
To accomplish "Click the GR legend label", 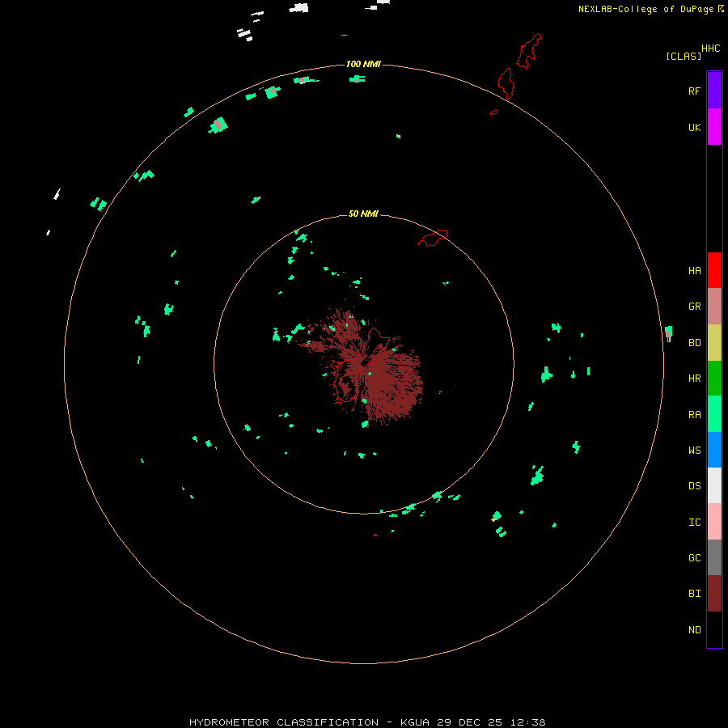I will point(694,307).
